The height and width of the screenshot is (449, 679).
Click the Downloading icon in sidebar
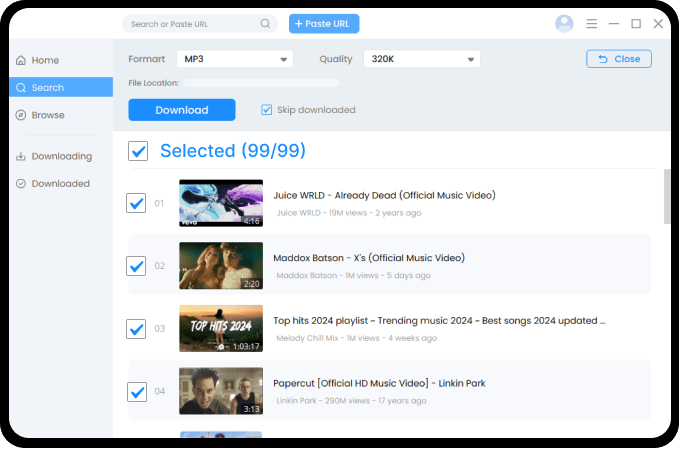point(21,156)
